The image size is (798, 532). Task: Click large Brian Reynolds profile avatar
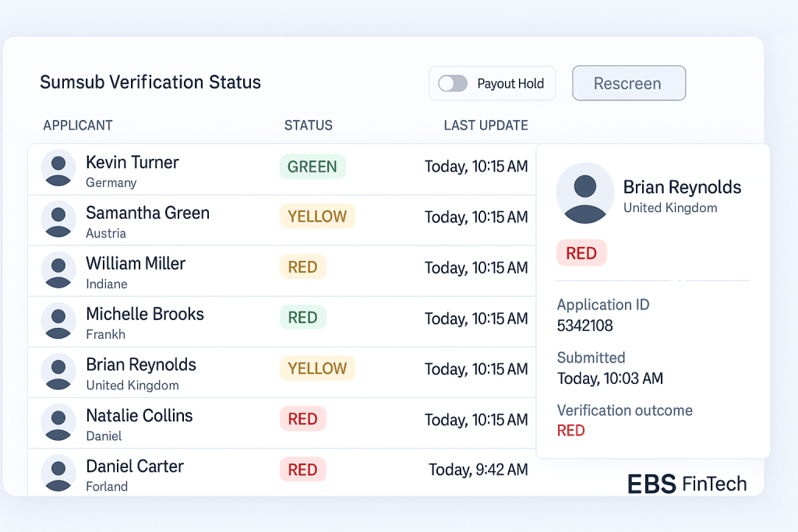[x=584, y=193]
